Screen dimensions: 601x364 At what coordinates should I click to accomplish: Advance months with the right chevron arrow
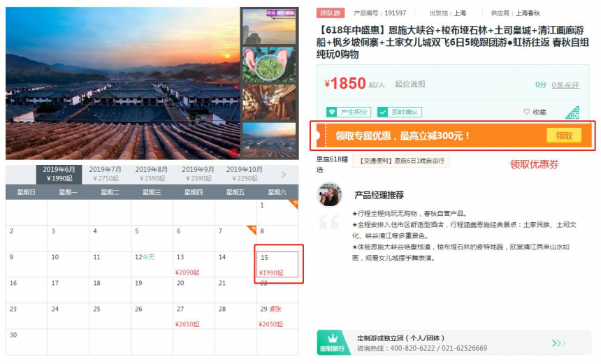tap(284, 175)
